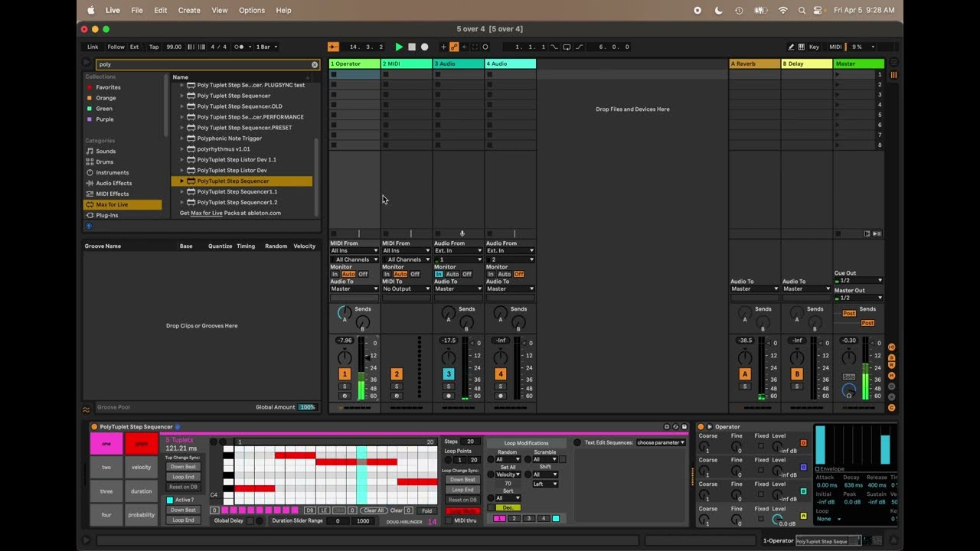980x551 pixels.
Task: Open Text Edit Sequences parameter dropdown
Action: click(661, 442)
